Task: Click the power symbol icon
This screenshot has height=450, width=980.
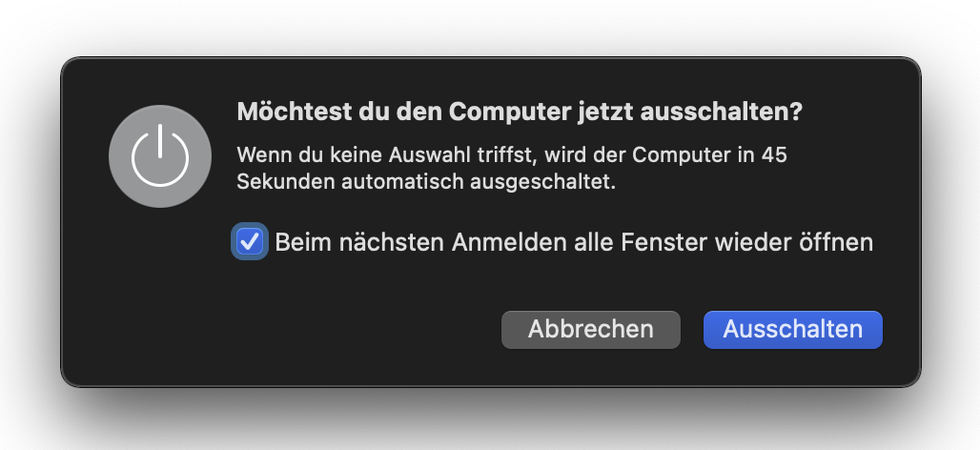Action: (161, 155)
